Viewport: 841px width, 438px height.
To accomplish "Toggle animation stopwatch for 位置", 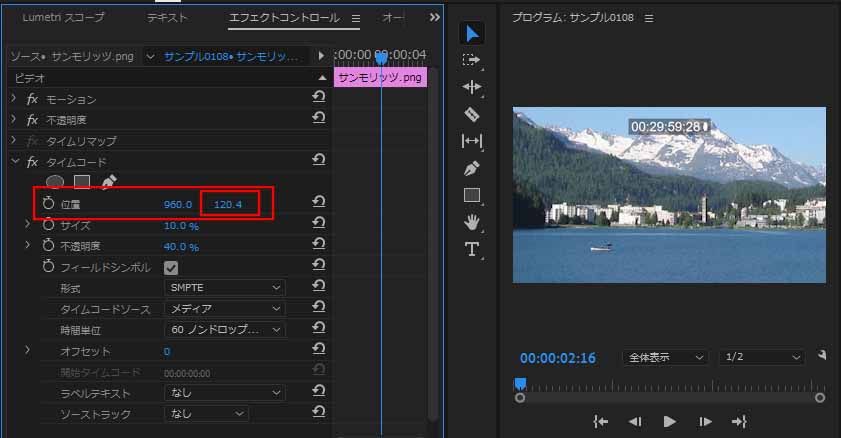I will (x=48, y=203).
